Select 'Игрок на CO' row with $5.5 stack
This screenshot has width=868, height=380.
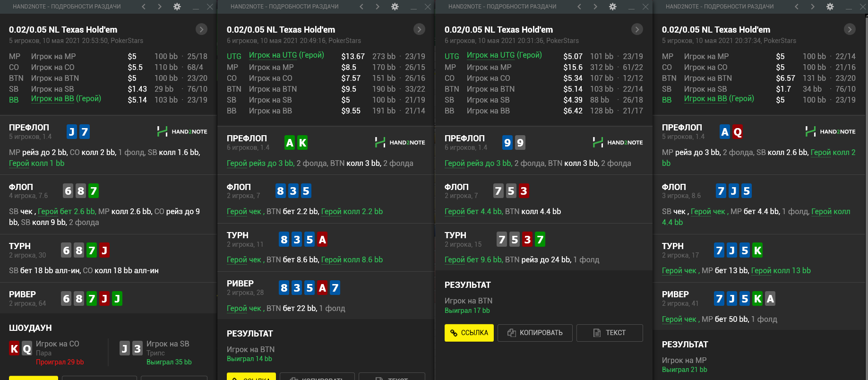tap(108, 67)
